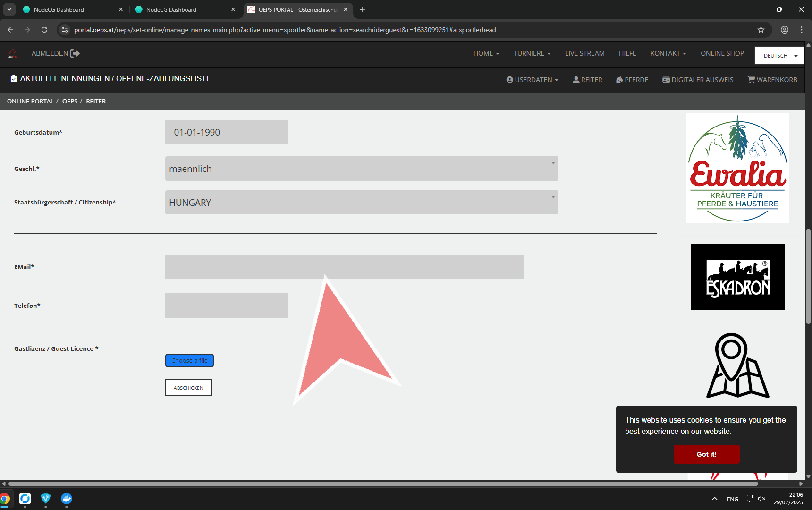Image resolution: width=812 pixels, height=510 pixels.
Task: Click the ABSCHICKEN submit button
Action: pyautogui.click(x=188, y=388)
